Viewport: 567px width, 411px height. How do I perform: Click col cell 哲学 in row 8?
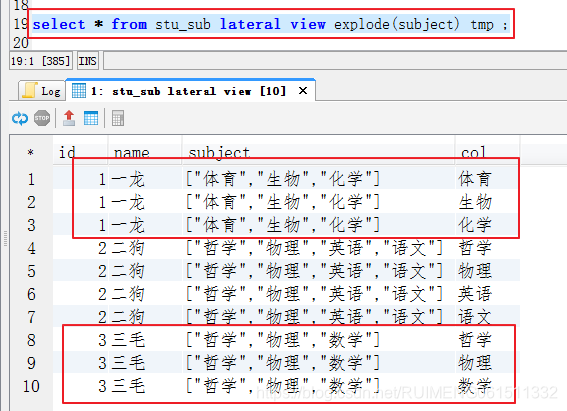point(487,340)
